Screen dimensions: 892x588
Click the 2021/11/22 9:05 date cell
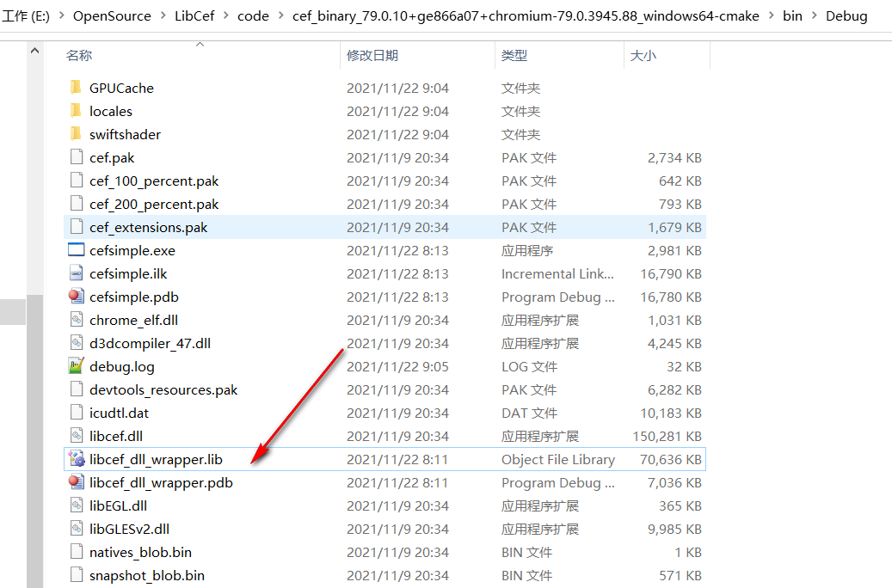tap(397, 367)
